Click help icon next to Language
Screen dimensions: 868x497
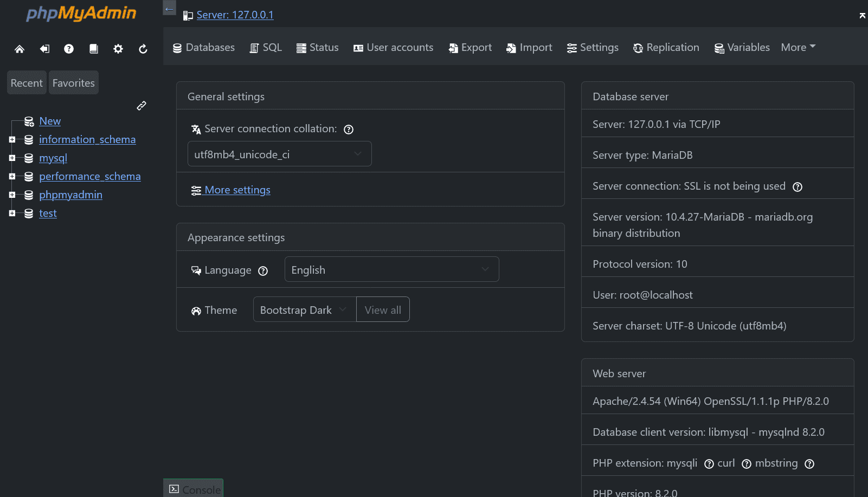click(x=263, y=271)
